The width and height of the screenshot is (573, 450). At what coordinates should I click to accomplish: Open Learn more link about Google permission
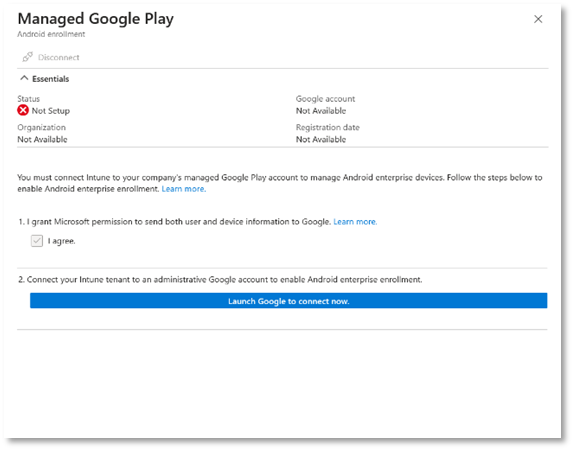tap(355, 222)
